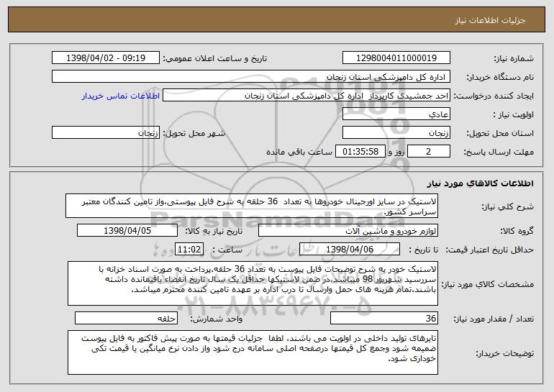Screen dimensions: 554x392
Task: Click the need date field 1398/04/05
Action: click(x=127, y=230)
